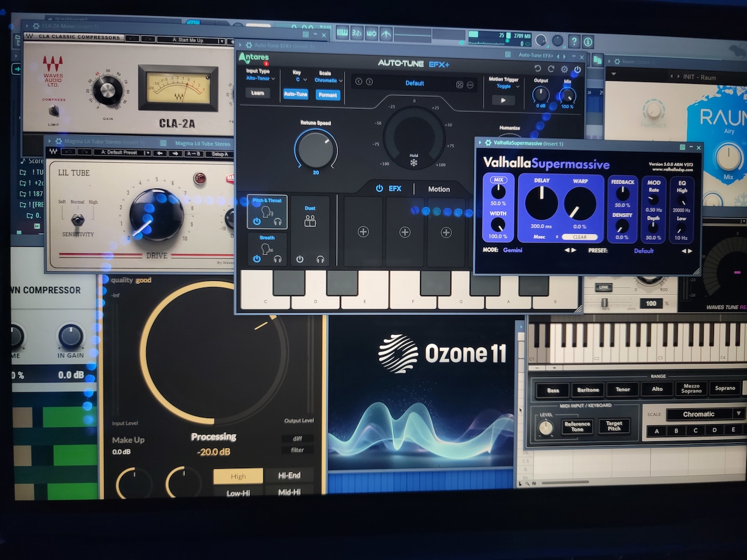
Task: Click the redo arrow in Auto-Tune EFX+
Action: pos(551,69)
